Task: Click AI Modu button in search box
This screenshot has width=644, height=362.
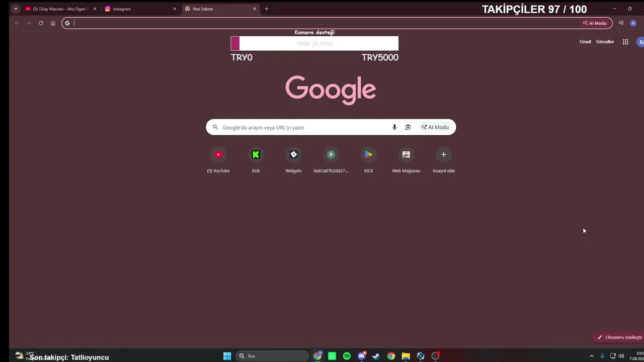Action: click(x=435, y=127)
